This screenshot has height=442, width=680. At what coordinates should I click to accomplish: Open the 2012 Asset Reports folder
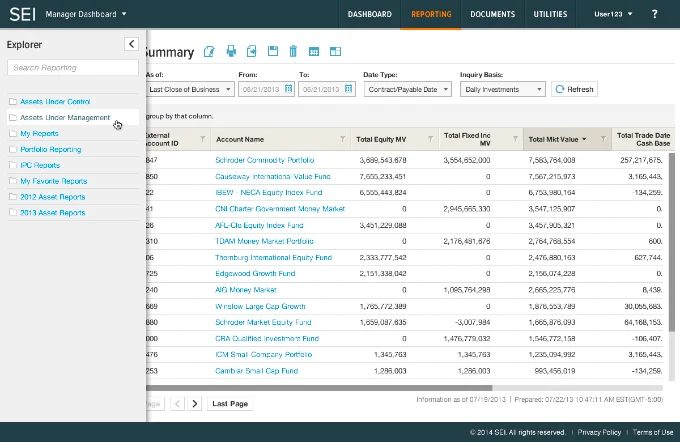52,197
